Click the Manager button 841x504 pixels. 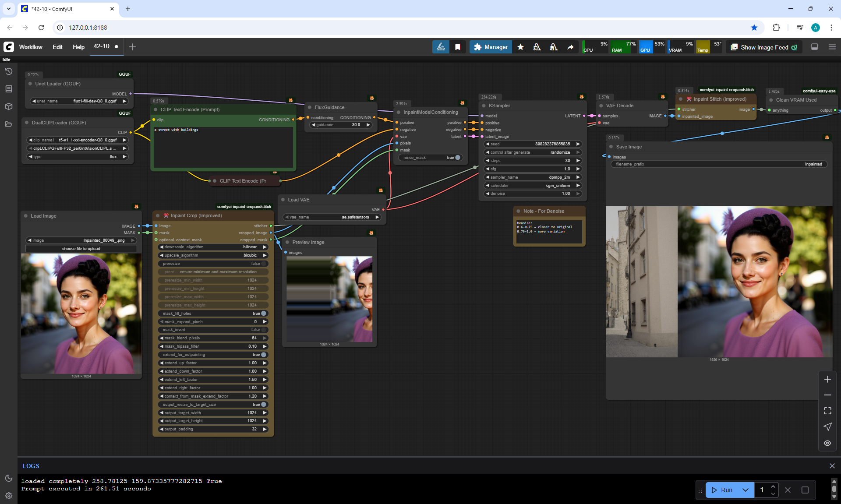[x=491, y=47]
